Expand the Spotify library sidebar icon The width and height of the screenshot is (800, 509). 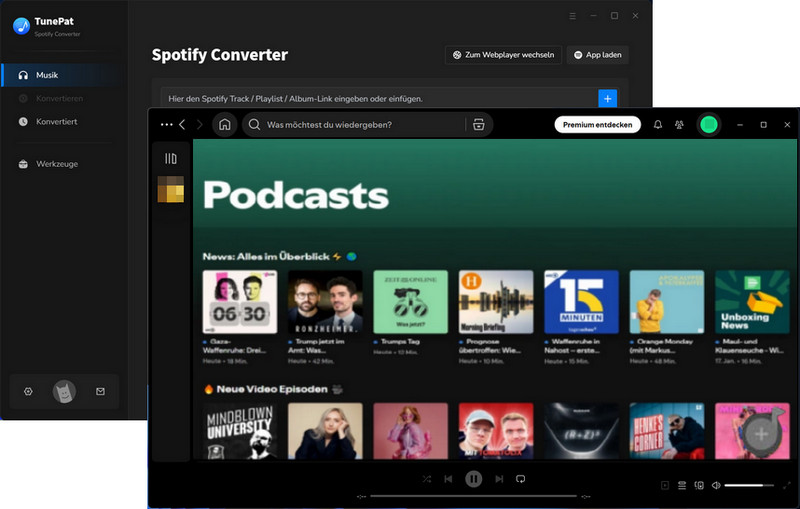click(171, 159)
